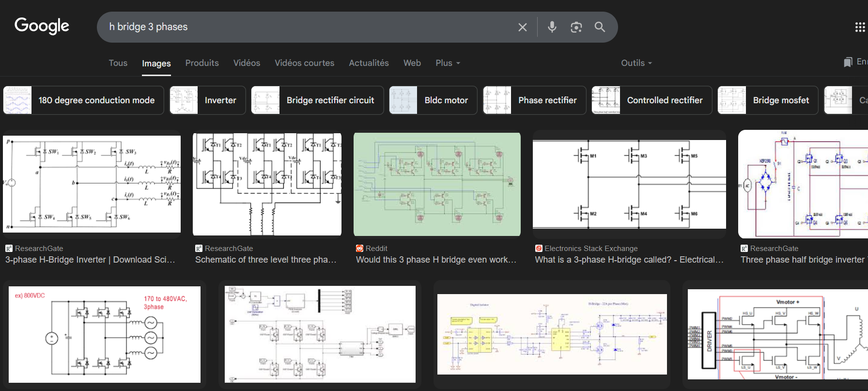The width and height of the screenshot is (868, 391).
Task: Open Google Lens image search
Action: (x=576, y=27)
